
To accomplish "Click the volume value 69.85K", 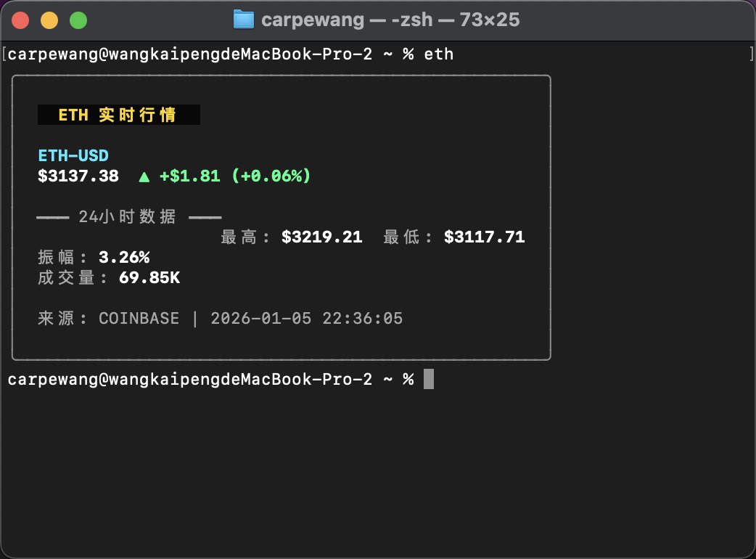I will 149,278.
